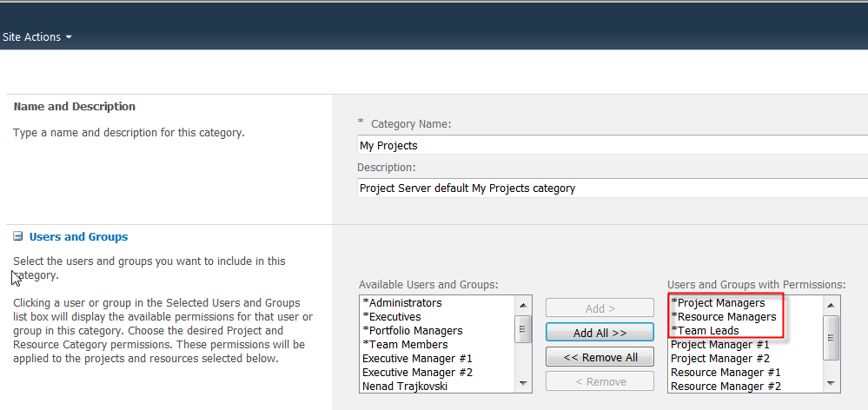Choose Project Manager #2 in permissions list
This screenshot has width=868, height=410.
719,359
